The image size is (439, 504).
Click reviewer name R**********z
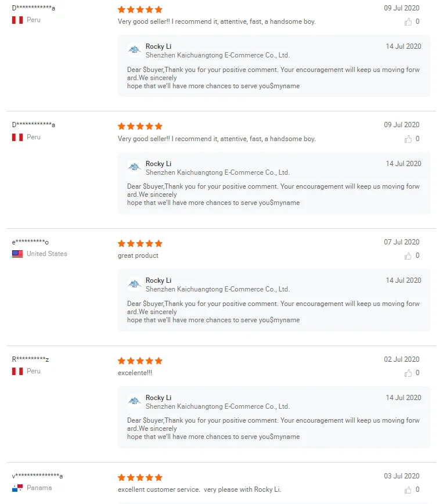click(30, 359)
